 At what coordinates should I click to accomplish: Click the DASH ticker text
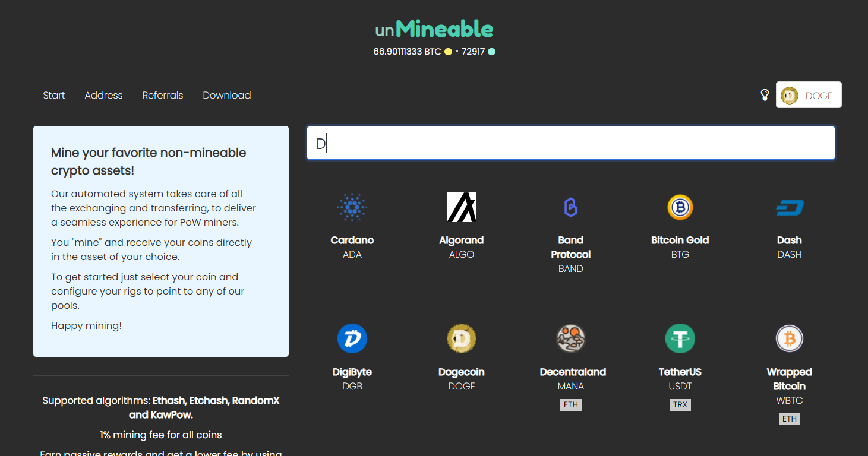(x=790, y=255)
